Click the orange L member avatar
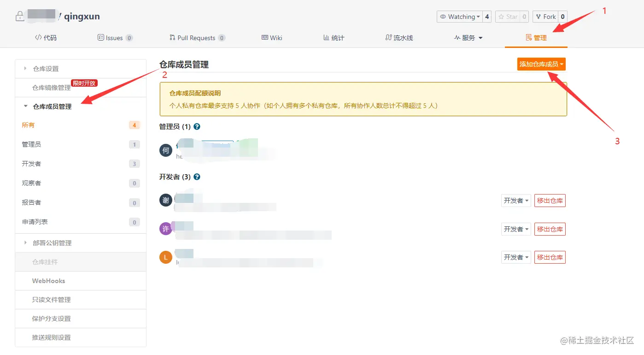 coord(166,257)
